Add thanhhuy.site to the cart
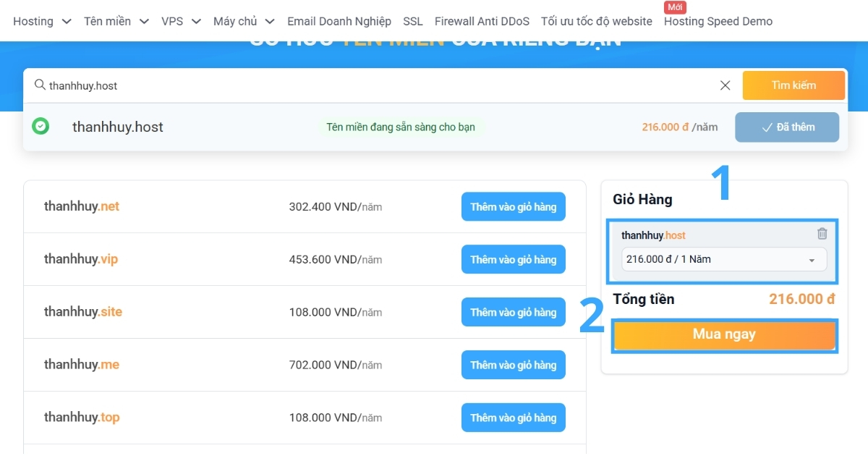 (513, 312)
